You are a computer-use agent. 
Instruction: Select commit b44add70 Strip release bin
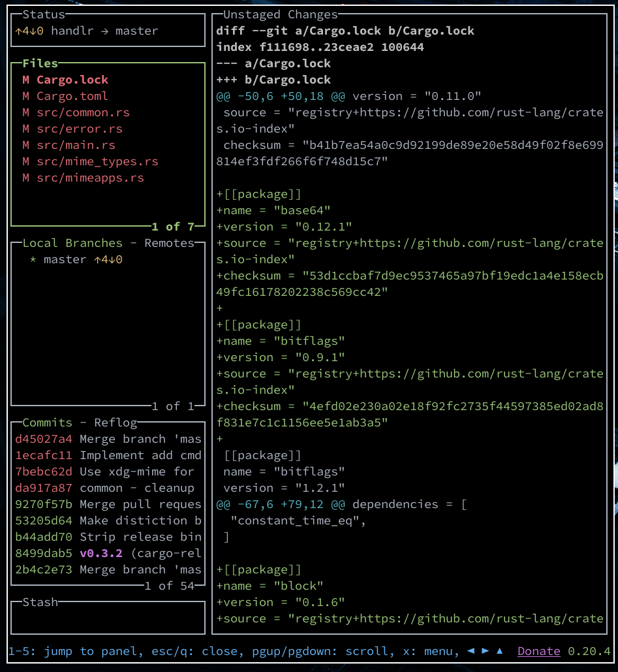click(x=108, y=537)
